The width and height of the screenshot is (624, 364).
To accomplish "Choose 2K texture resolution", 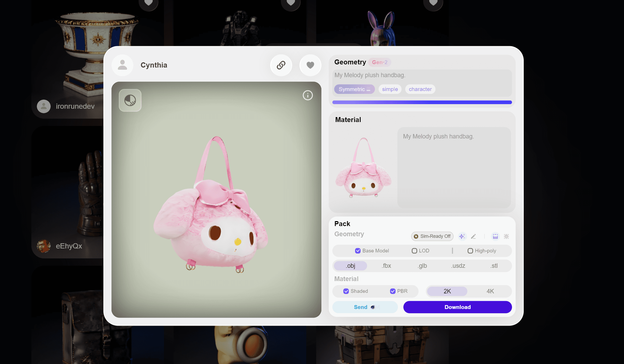I will [x=447, y=291].
